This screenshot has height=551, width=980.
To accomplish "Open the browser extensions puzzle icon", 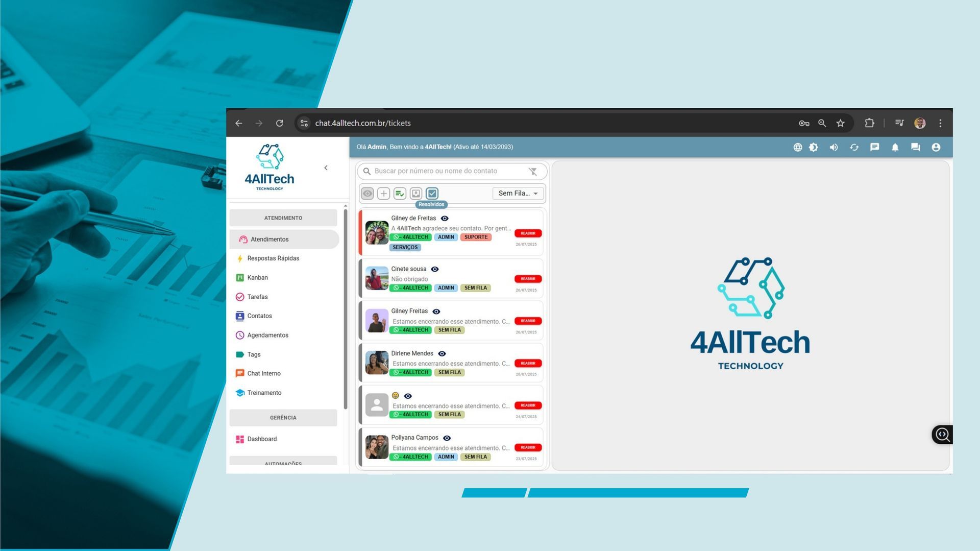I will point(869,123).
